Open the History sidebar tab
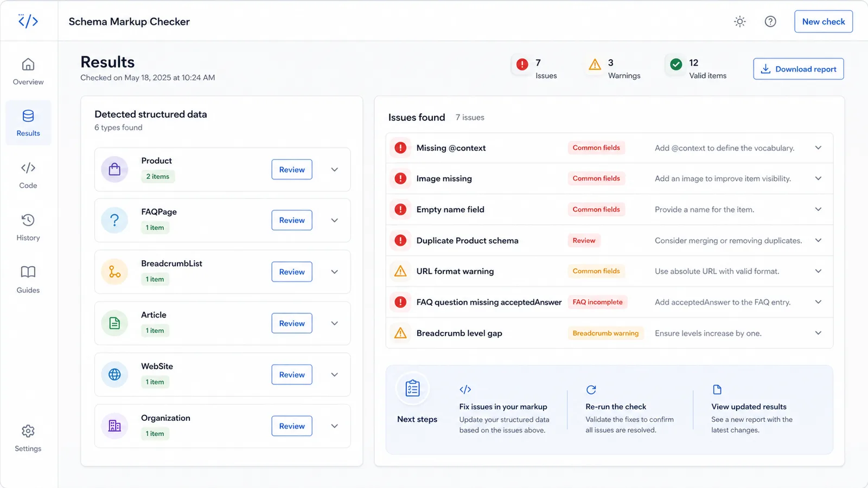The width and height of the screenshot is (868, 488). 28,227
